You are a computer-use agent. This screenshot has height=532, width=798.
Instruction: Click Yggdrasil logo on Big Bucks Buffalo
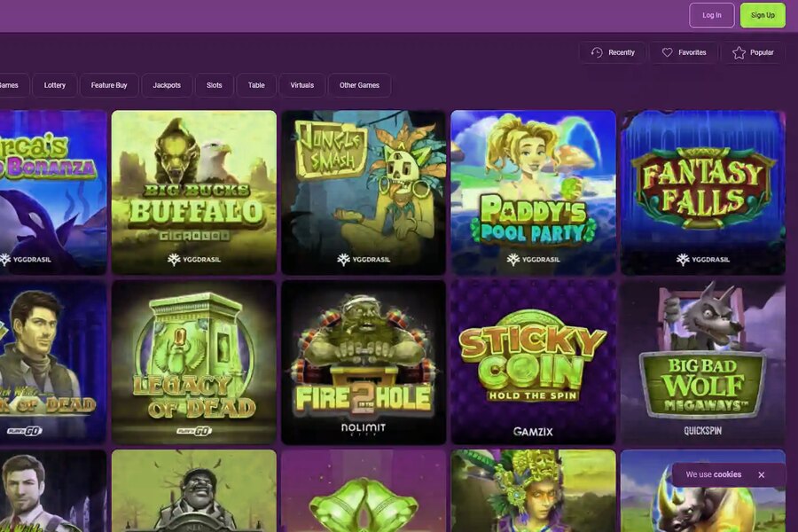pyautogui.click(x=194, y=260)
